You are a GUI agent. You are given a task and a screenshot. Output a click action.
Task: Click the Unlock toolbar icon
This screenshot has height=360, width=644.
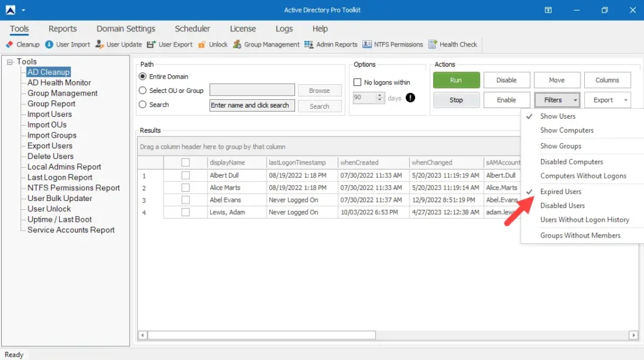pyautogui.click(x=202, y=45)
